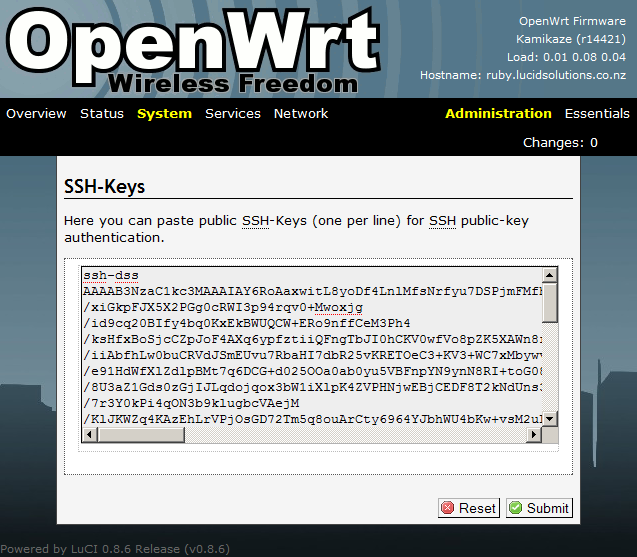Click the OpenWrt Firmware text
This screenshot has height=557, width=637.
[572, 21]
